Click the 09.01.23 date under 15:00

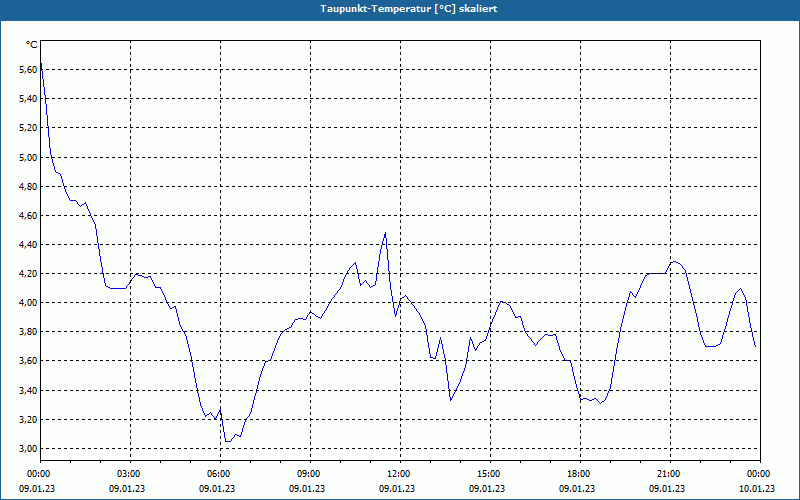487,488
